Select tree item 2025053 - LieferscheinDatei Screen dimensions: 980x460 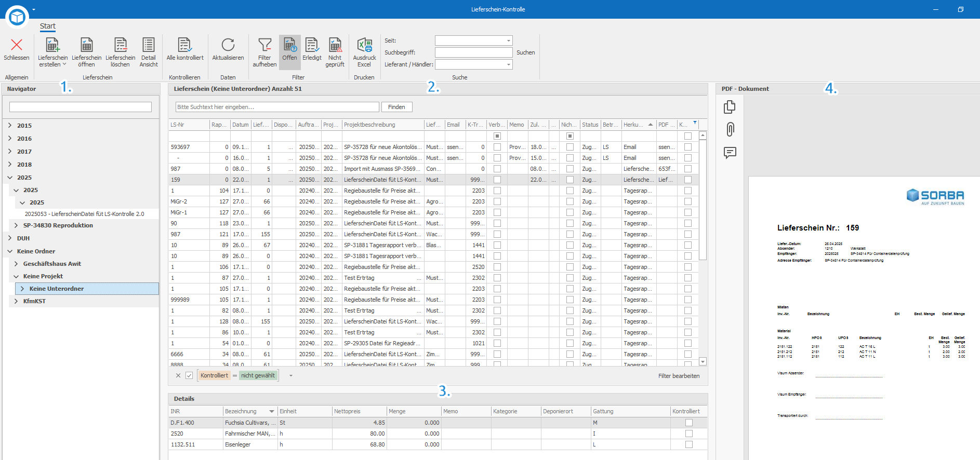[x=85, y=214]
